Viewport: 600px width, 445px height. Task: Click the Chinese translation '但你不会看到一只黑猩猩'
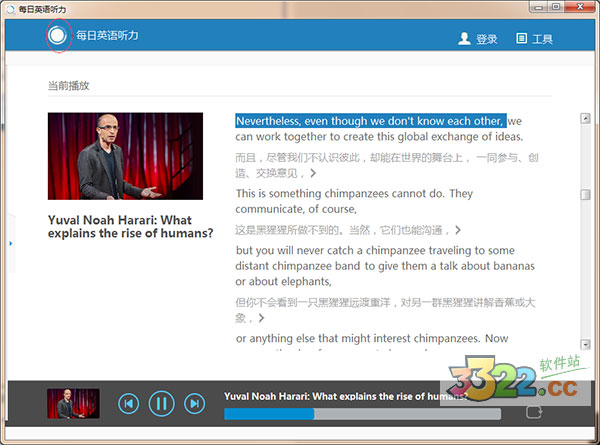click(385, 310)
